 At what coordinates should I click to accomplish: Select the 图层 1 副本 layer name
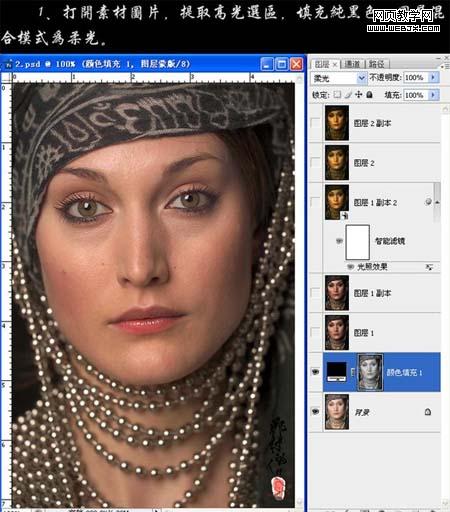point(372,293)
